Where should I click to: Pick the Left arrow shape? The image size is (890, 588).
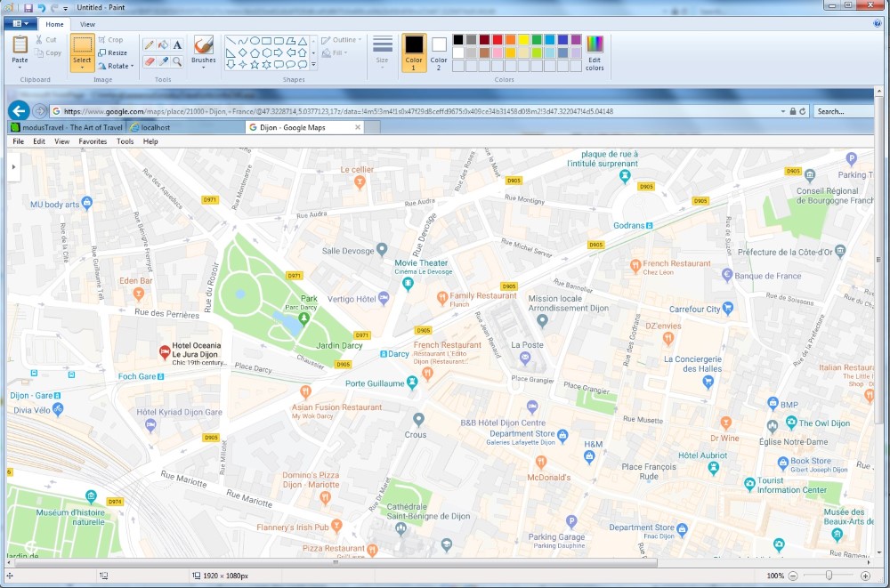tap(291, 52)
